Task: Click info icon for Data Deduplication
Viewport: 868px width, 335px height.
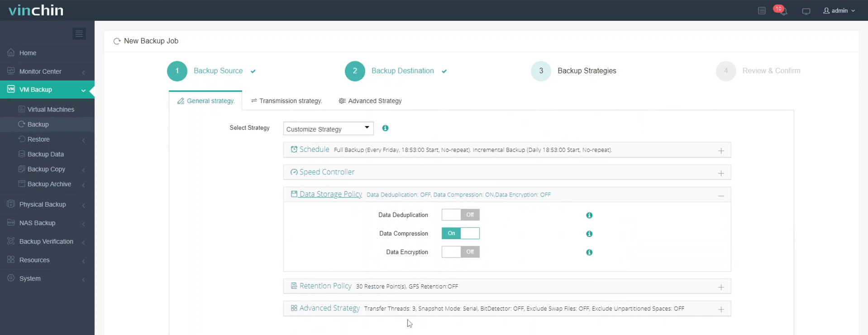Action: click(589, 215)
